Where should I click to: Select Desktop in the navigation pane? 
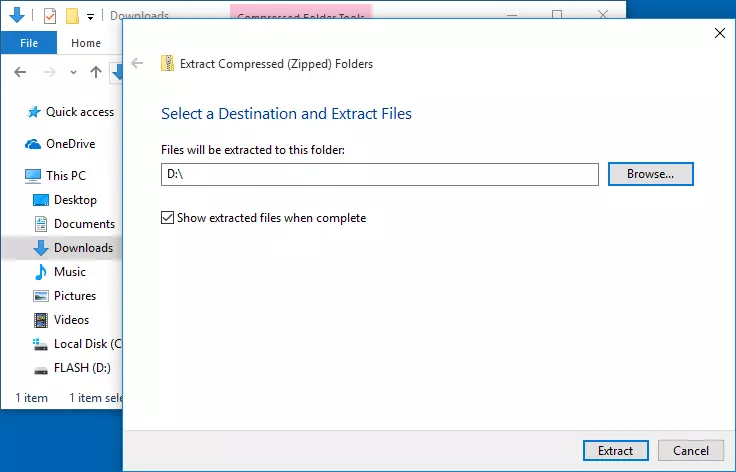(75, 200)
